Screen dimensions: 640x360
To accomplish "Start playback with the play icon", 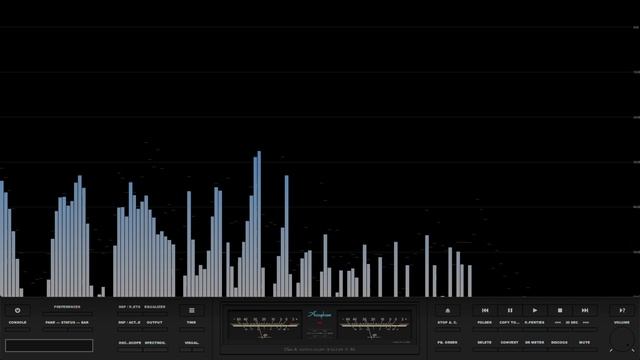I will coord(535,310).
